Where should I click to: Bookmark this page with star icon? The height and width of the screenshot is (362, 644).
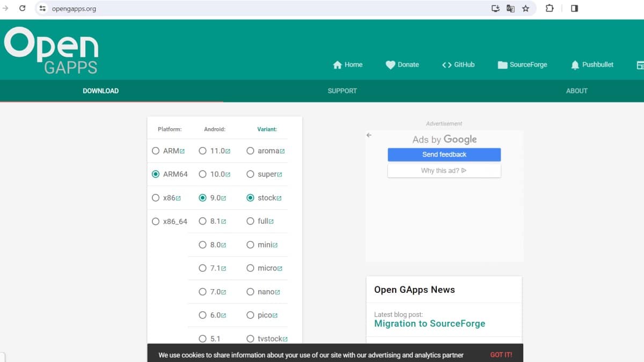pos(525,9)
